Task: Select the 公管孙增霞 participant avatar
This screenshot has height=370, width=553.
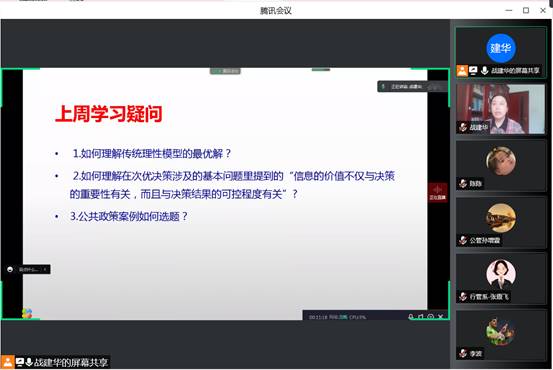Action: [x=501, y=218]
